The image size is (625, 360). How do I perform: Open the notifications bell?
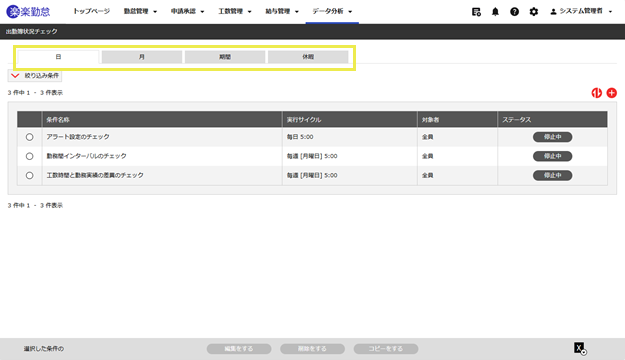[x=495, y=12]
